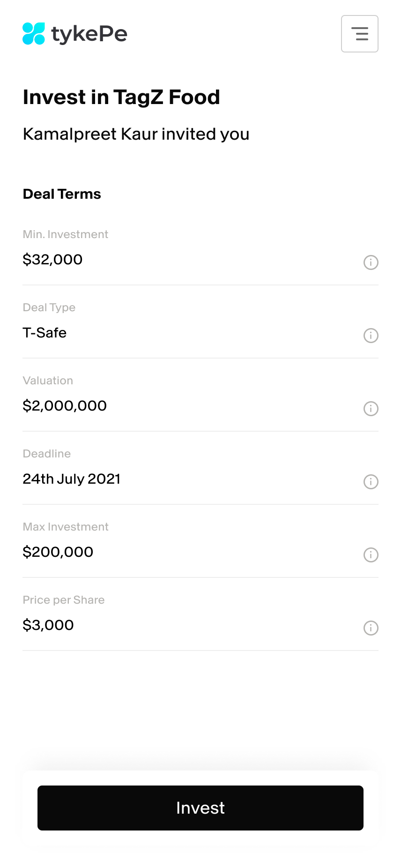This screenshot has height=868, width=401.
Task: Show info for Valuation
Action: pyautogui.click(x=371, y=409)
